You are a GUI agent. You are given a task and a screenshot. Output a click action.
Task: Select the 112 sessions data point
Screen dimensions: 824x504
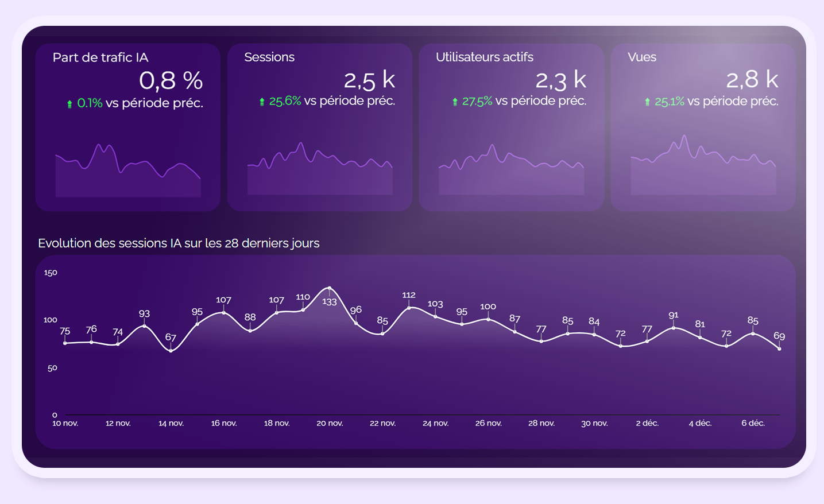(409, 308)
